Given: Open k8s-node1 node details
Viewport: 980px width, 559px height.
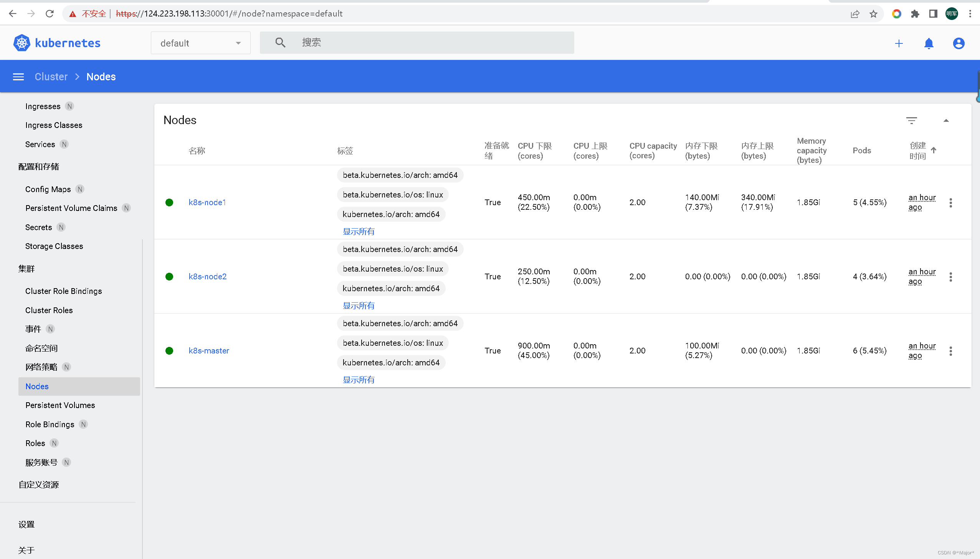Looking at the screenshot, I should pyautogui.click(x=207, y=202).
